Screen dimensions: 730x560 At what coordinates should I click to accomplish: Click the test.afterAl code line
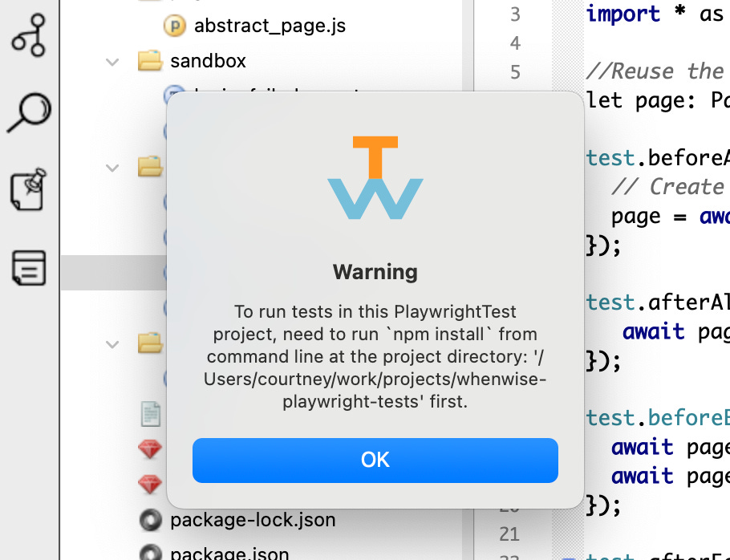point(657,302)
